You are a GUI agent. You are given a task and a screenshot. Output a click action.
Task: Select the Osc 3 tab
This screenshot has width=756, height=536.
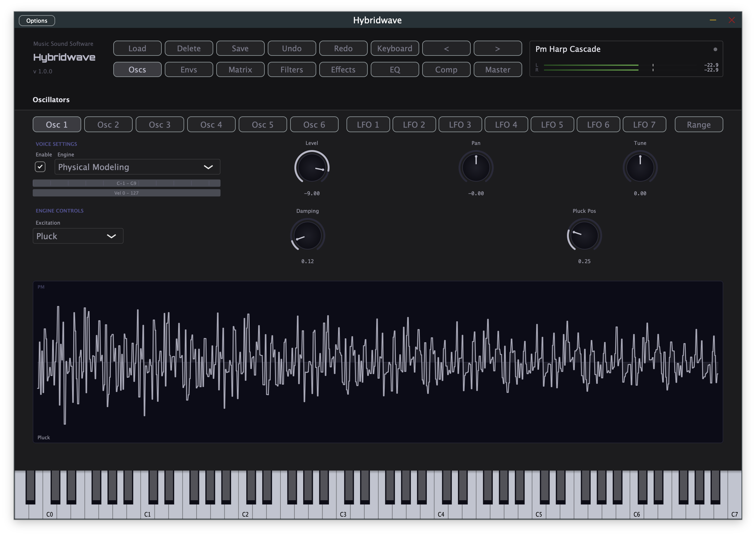160,124
